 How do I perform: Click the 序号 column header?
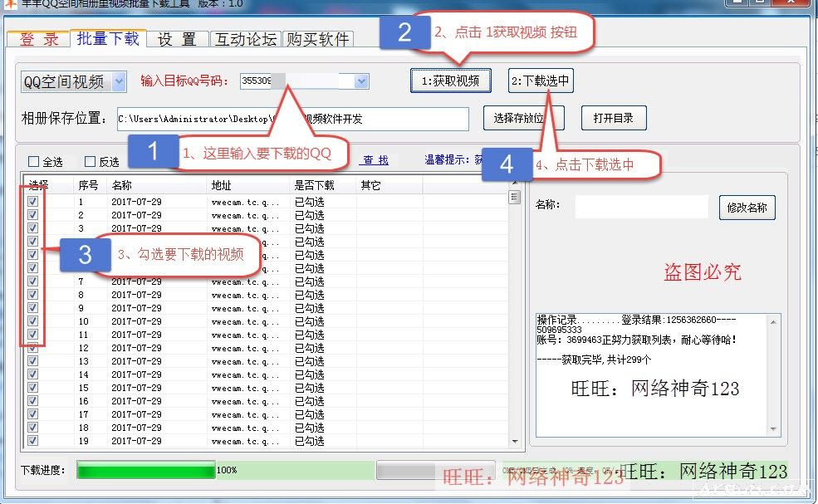88,185
